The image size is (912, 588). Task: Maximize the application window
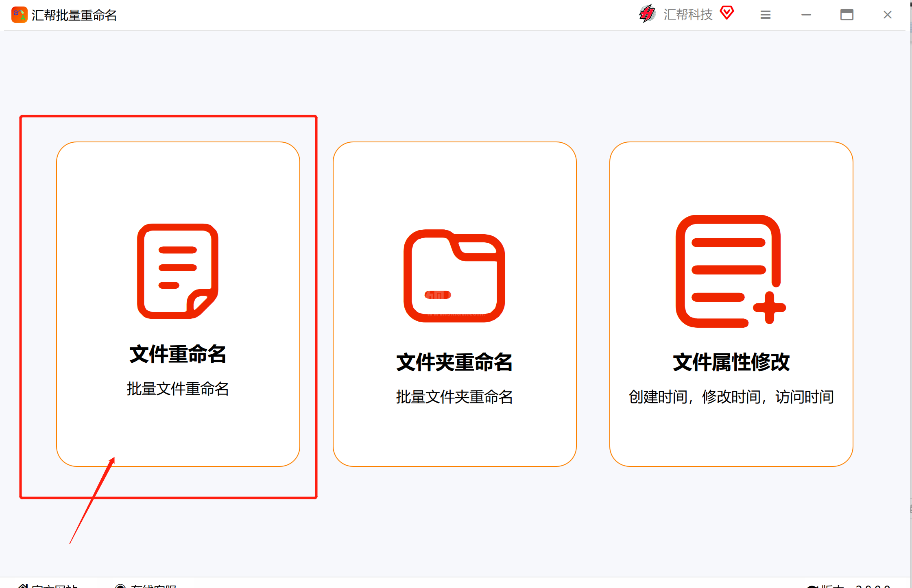tap(847, 15)
